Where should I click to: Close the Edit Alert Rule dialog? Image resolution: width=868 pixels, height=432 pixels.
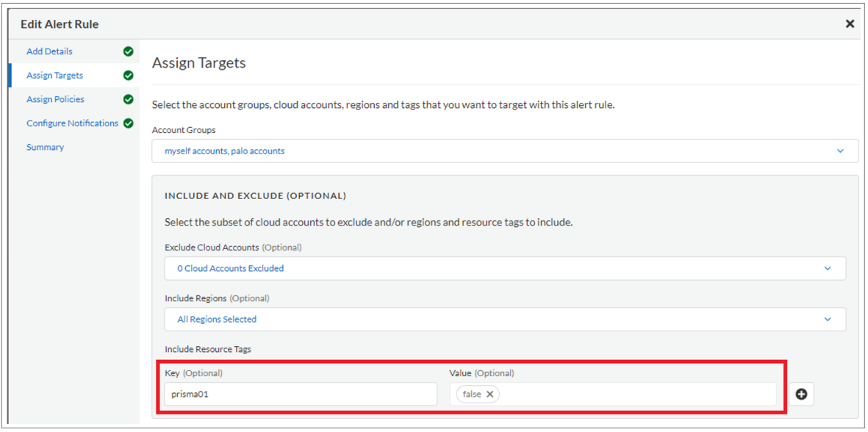pyautogui.click(x=850, y=24)
